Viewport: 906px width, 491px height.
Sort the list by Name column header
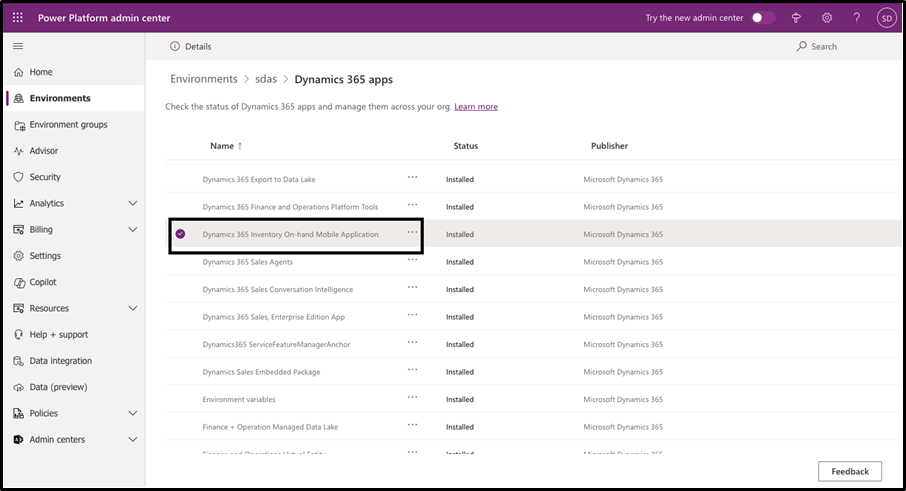[221, 146]
